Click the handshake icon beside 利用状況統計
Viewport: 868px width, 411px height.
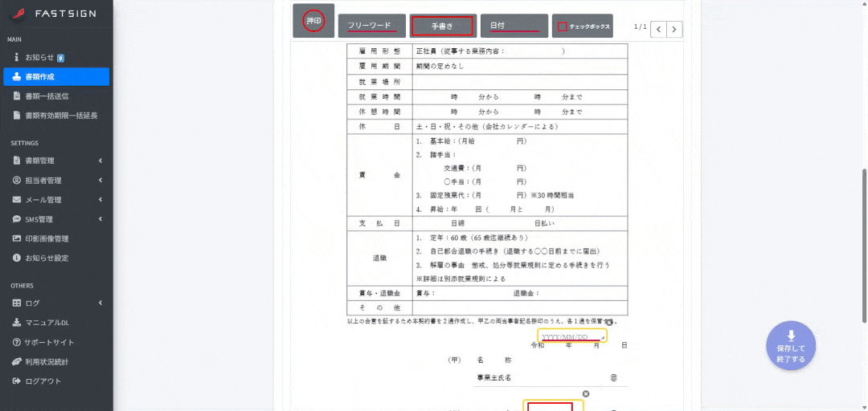(17, 362)
